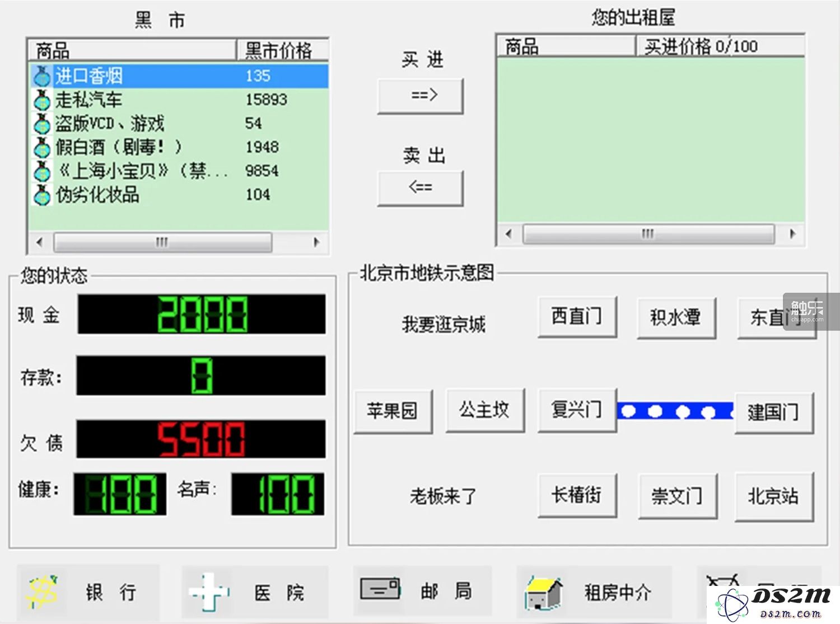
Task: Open the 银行 bank dollar icon
Action: click(x=43, y=592)
